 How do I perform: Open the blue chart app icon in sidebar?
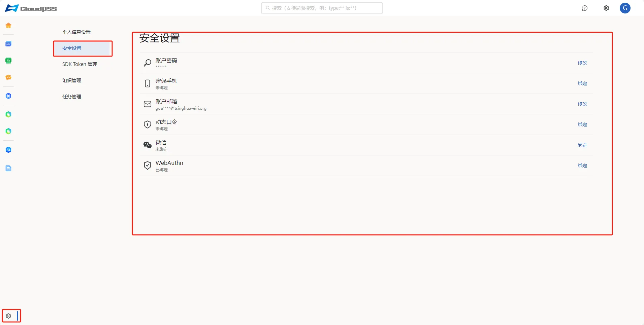[x=8, y=44]
